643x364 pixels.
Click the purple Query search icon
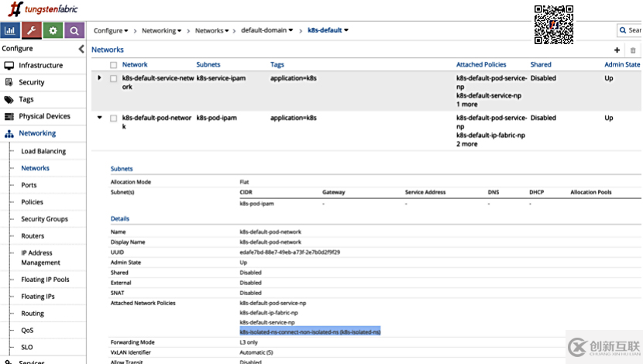74,31
